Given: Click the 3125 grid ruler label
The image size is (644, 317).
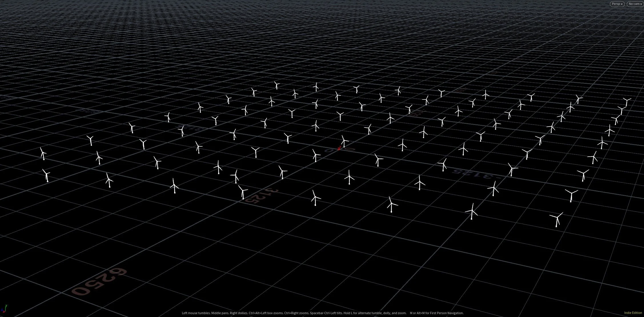Looking at the screenshot, I should point(262,196).
